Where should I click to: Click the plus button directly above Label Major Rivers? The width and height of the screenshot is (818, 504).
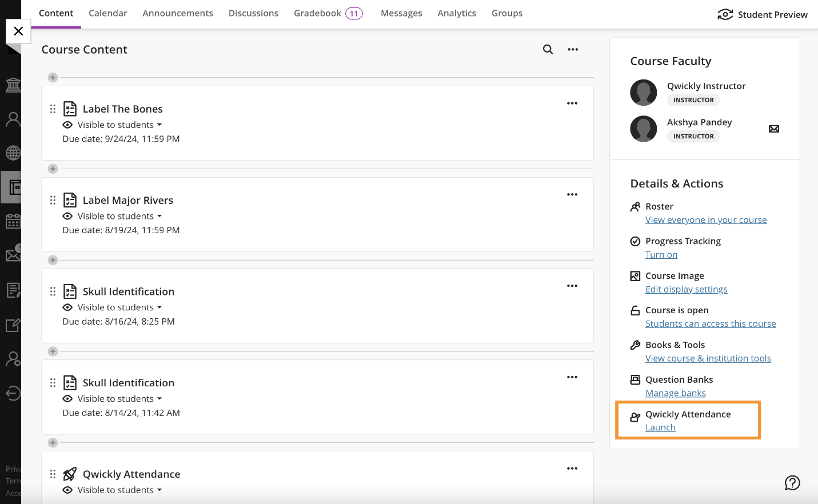coord(53,169)
